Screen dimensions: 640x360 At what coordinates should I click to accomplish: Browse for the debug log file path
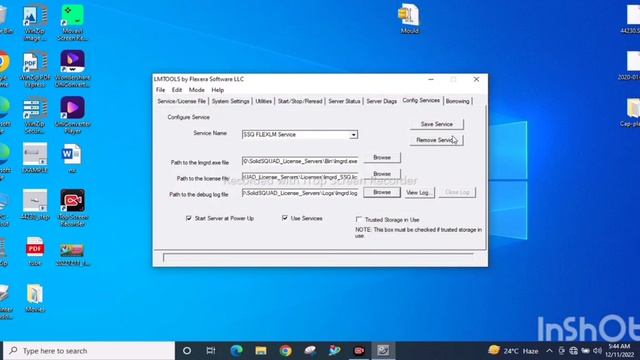(382, 192)
